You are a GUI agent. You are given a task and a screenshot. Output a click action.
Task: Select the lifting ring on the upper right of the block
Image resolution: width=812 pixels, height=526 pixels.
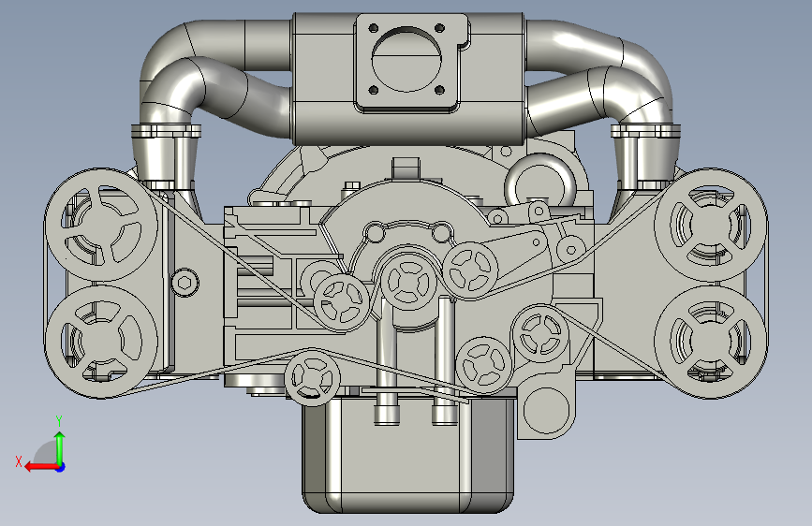[x=540, y=182]
